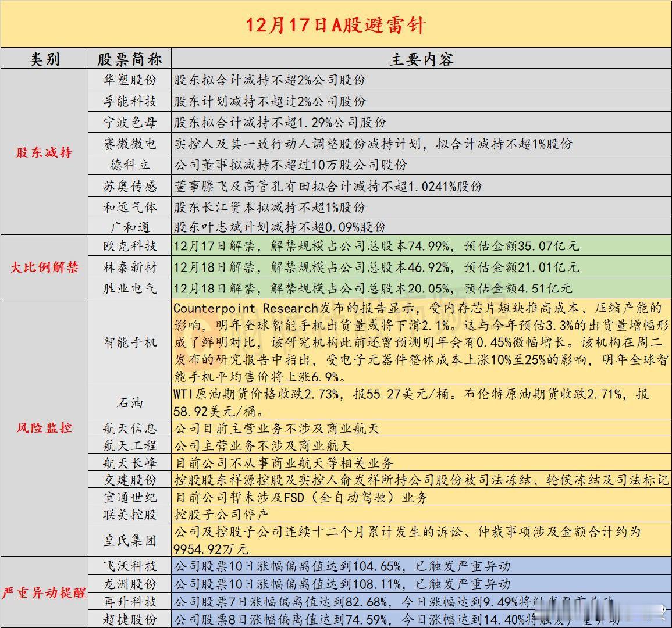The height and width of the screenshot is (628, 672).
Task: Select the 赛微微电 stock cell
Action: point(129,144)
